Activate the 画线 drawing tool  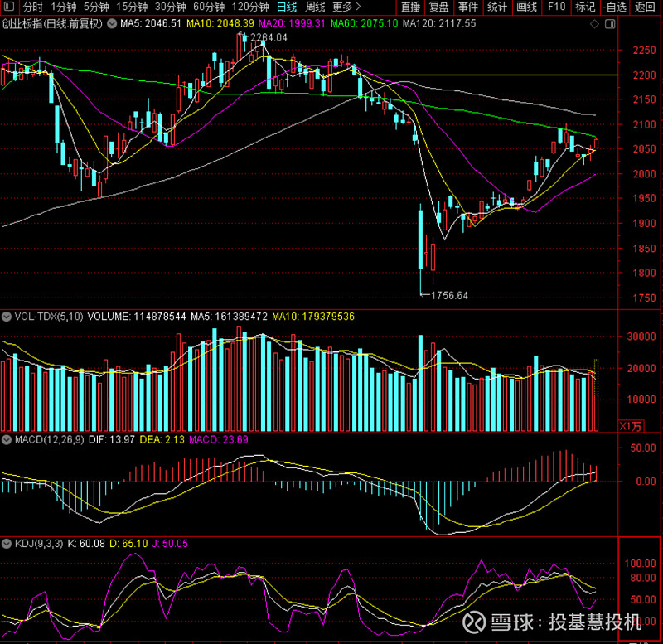(526, 7)
